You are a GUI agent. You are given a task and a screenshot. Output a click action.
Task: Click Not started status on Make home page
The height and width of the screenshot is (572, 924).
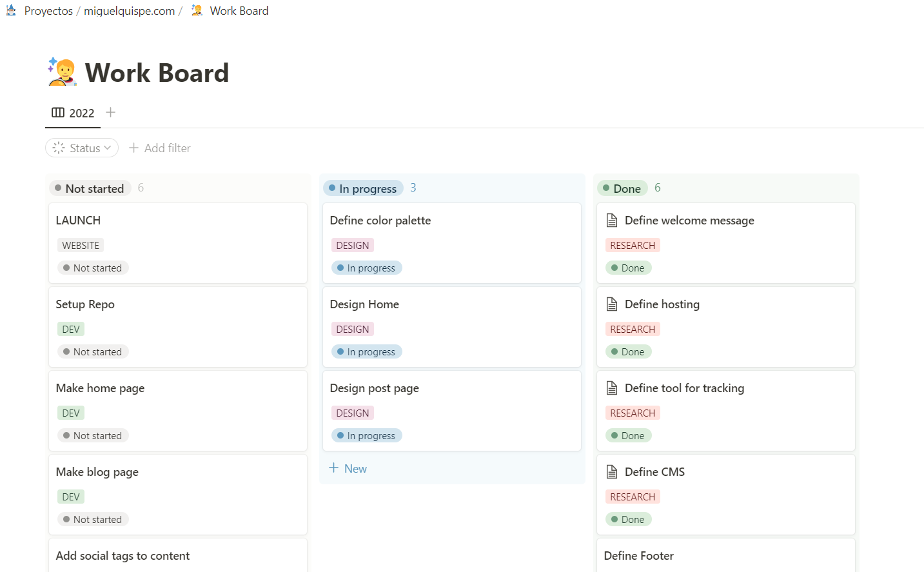93,436
